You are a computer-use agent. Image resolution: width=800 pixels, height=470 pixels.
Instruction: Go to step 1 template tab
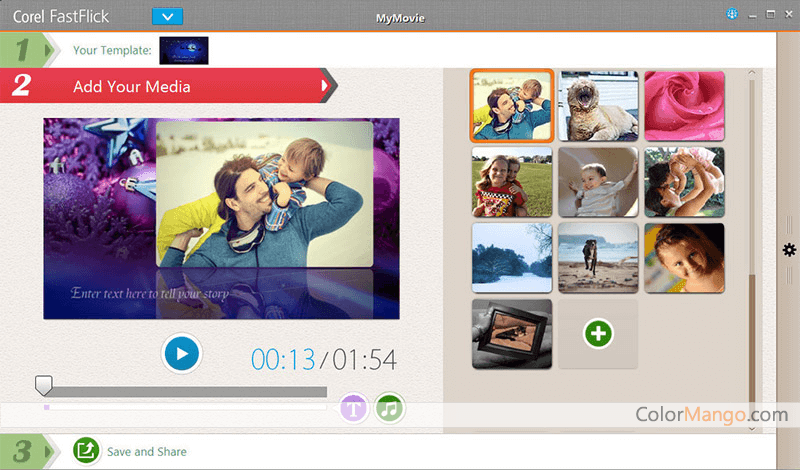click(28, 49)
